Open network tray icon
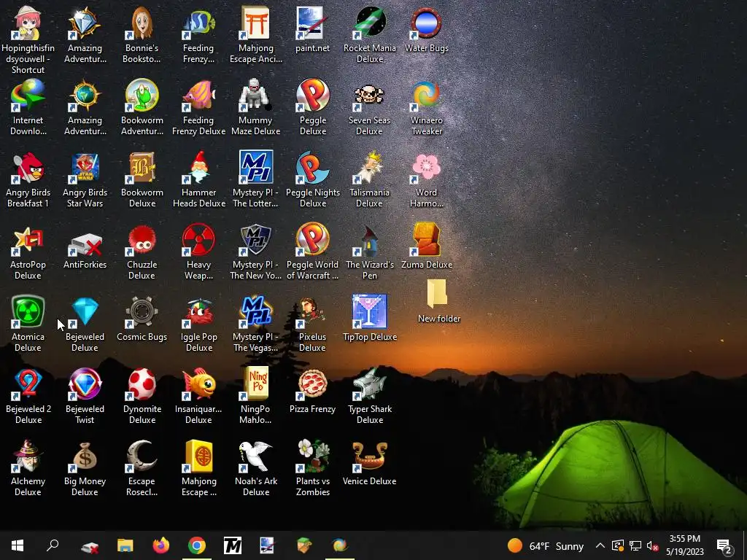This screenshot has width=747, height=560. (635, 545)
